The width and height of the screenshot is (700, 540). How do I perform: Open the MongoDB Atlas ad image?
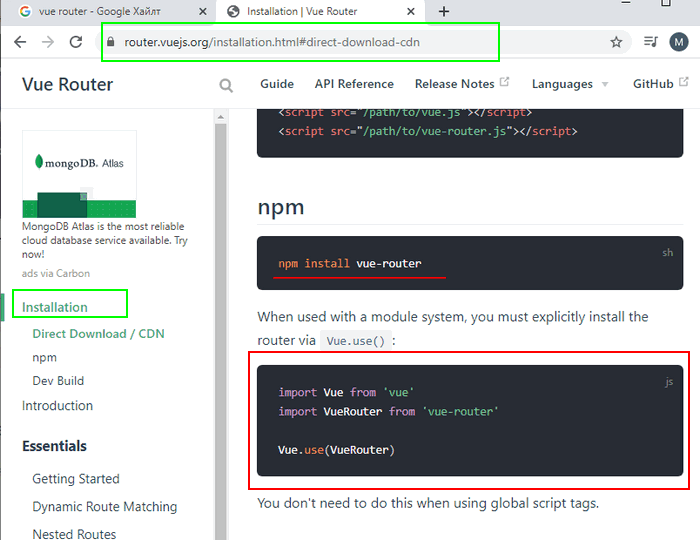pos(79,174)
